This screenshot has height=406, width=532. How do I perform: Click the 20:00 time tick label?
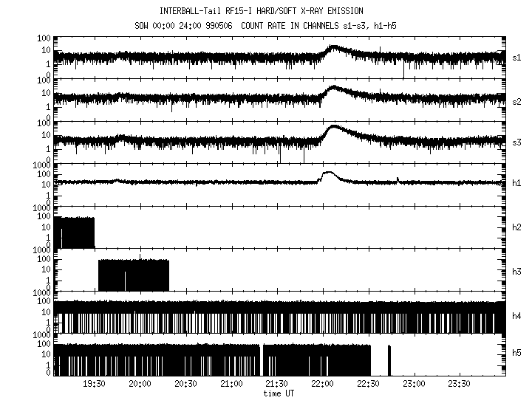point(140,384)
